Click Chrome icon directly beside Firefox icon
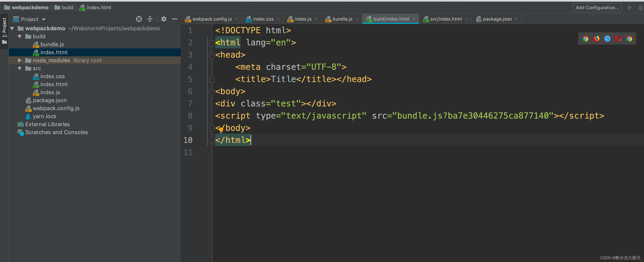This screenshot has width=644, height=262. click(585, 39)
